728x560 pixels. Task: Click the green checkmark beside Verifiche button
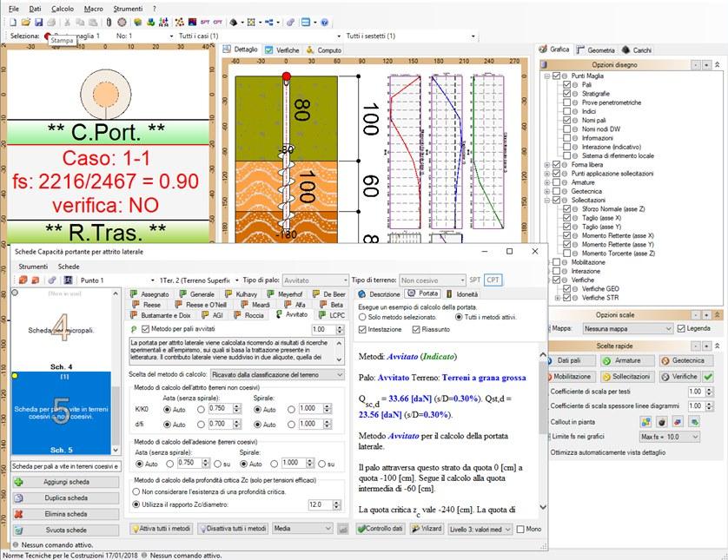point(708,377)
